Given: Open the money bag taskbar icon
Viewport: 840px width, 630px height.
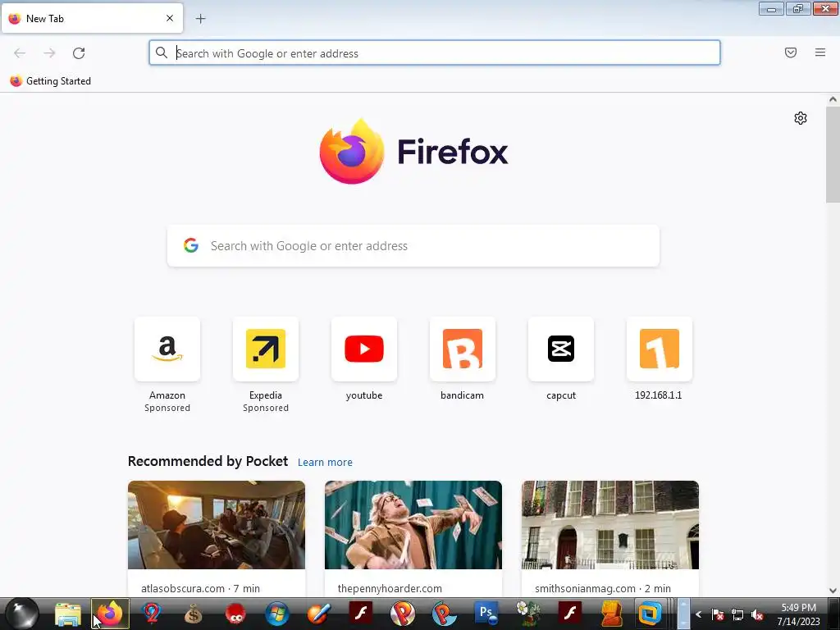Looking at the screenshot, I should coord(193,614).
